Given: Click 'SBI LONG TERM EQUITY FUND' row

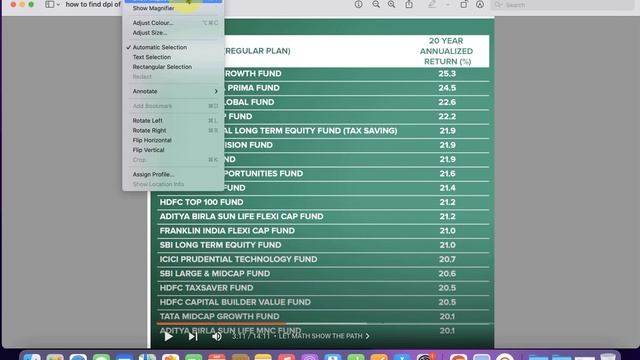Looking at the screenshot, I should coord(323,245).
